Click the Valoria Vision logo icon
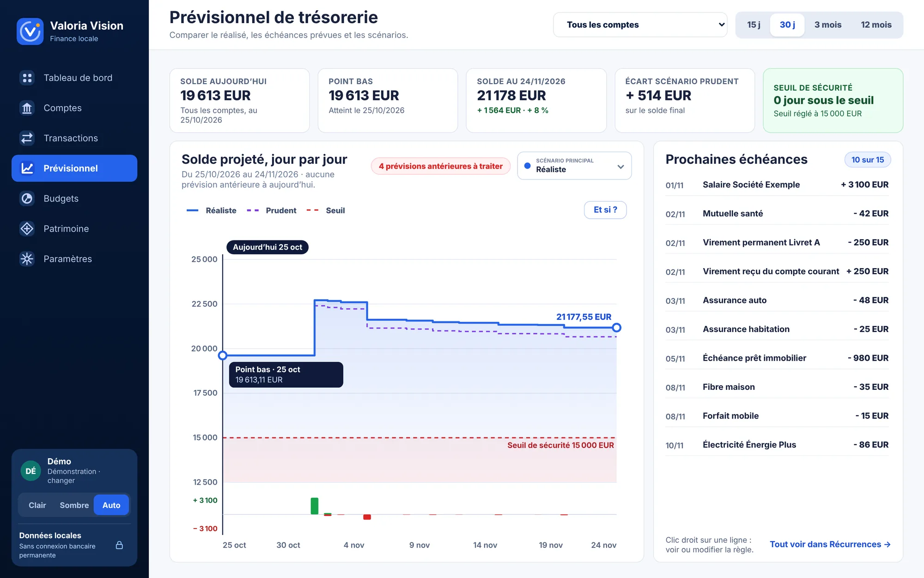 (x=30, y=31)
